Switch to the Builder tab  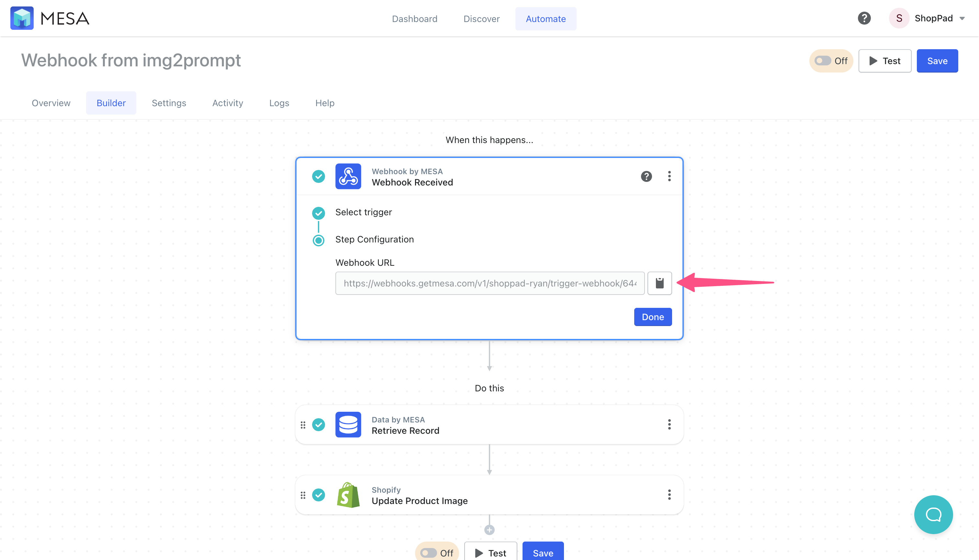tap(111, 103)
